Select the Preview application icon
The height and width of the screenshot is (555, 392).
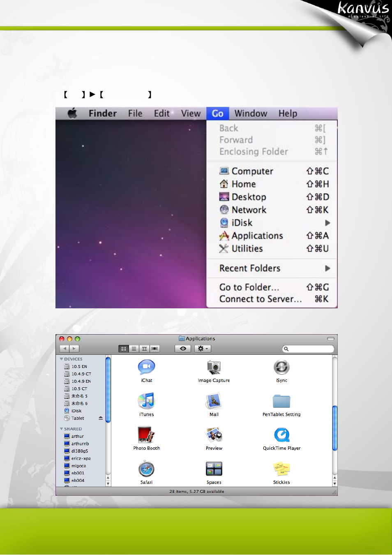point(214,435)
